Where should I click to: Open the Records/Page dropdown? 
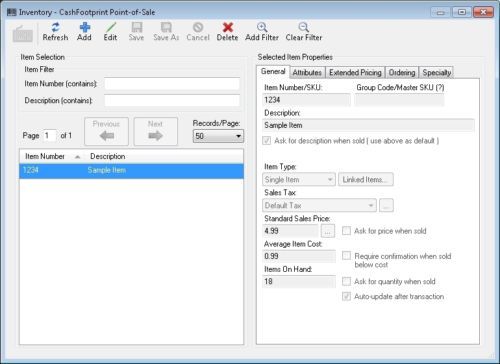pyautogui.click(x=218, y=136)
